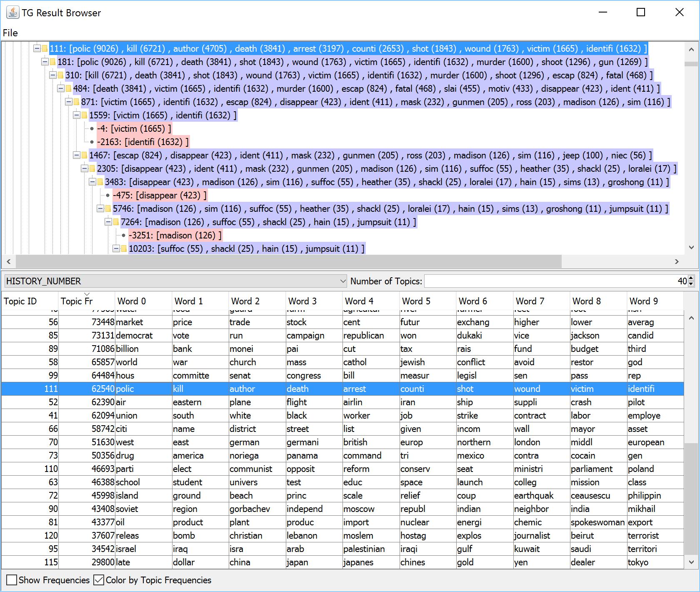The height and width of the screenshot is (592, 700).
Task: Select the topic 73 drug row
Action: click(342, 455)
